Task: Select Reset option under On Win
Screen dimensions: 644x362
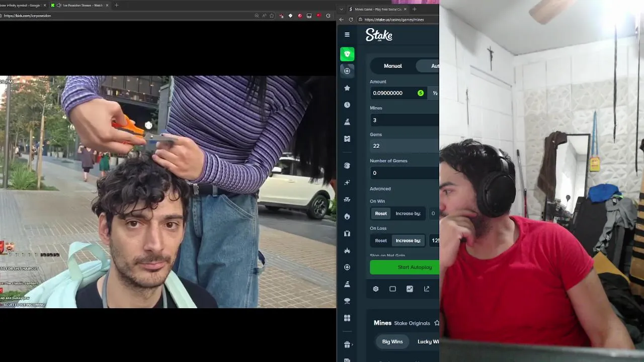Action: tap(381, 214)
